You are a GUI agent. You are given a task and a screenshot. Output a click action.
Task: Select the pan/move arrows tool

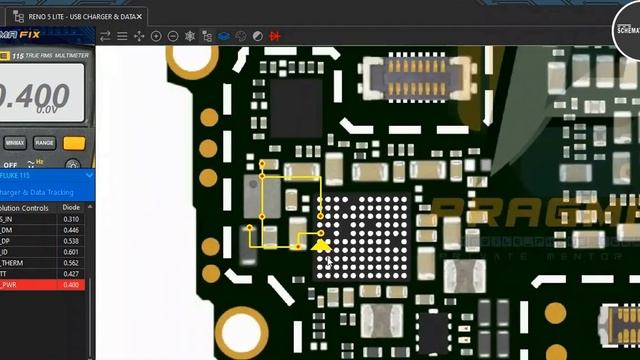[139, 36]
